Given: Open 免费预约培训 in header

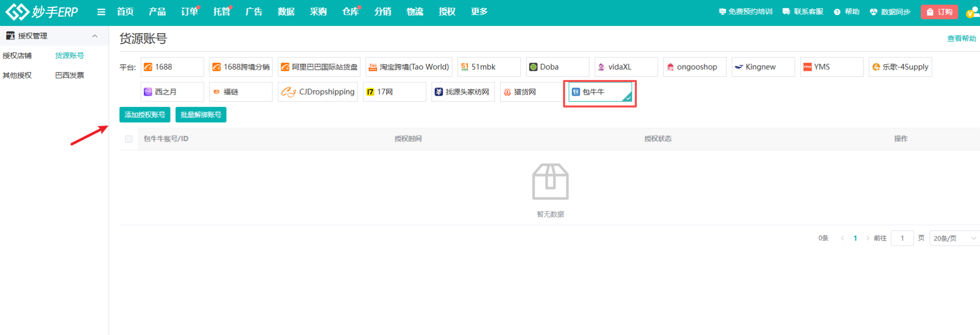Looking at the screenshot, I should tap(746, 11).
